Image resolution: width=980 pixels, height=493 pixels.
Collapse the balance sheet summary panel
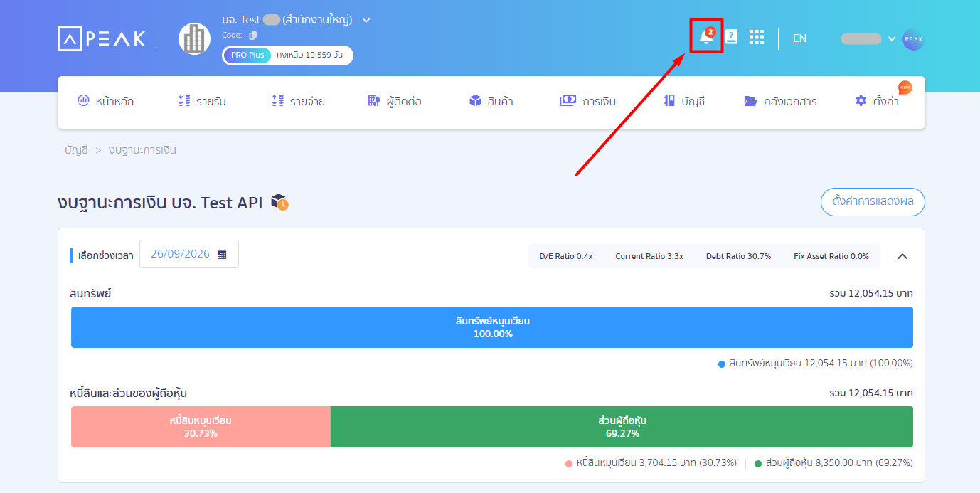point(902,256)
